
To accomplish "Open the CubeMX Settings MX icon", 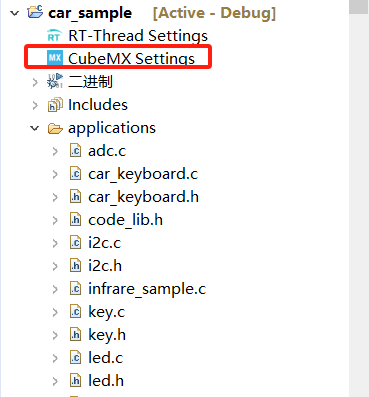I will point(55,58).
